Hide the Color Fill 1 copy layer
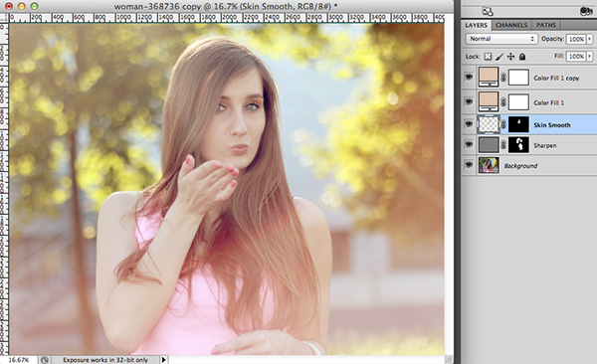This screenshot has width=597, height=364. tap(469, 78)
